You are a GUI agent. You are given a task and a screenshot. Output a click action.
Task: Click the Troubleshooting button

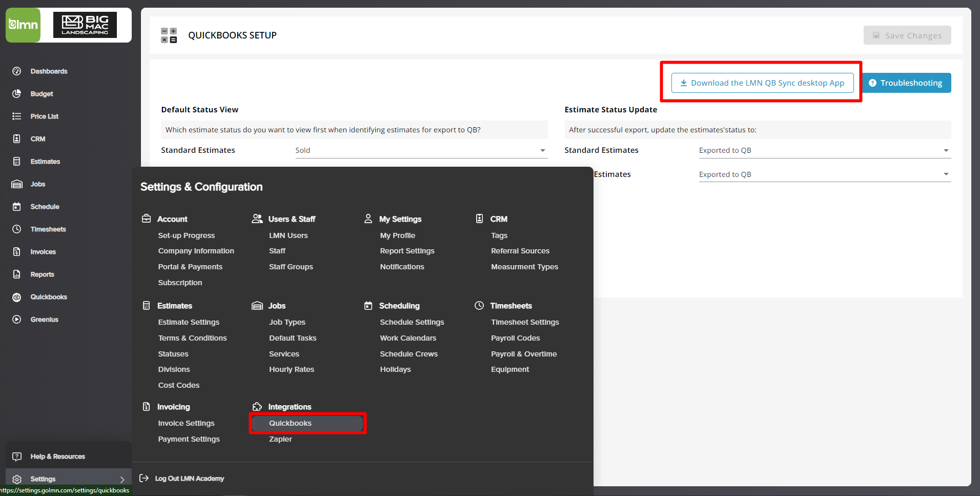[906, 83]
